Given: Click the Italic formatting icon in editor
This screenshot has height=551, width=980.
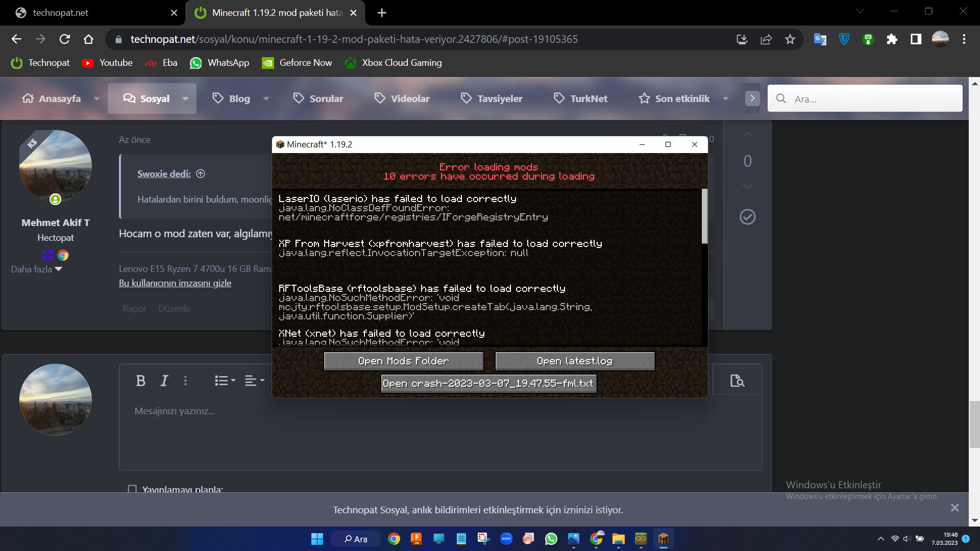Looking at the screenshot, I should 164,381.
